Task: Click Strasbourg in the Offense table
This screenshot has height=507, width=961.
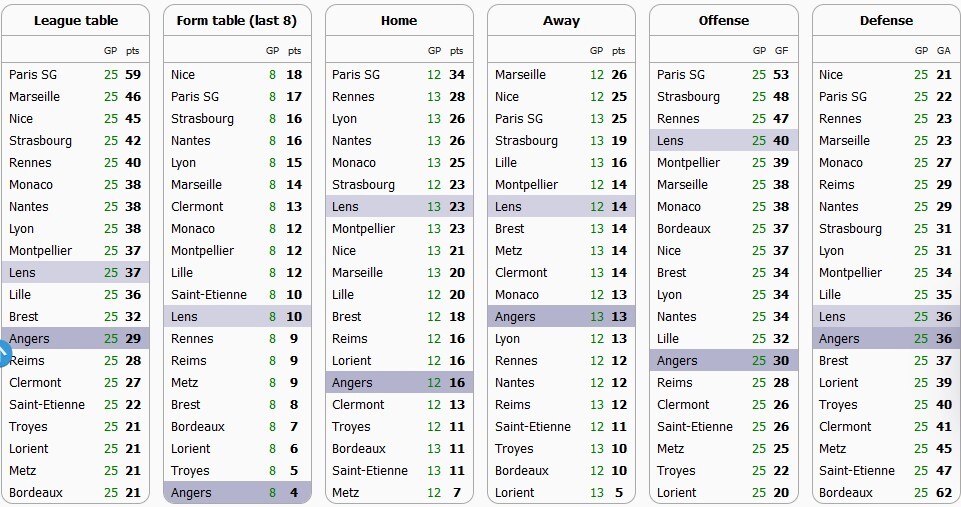Action: click(688, 97)
